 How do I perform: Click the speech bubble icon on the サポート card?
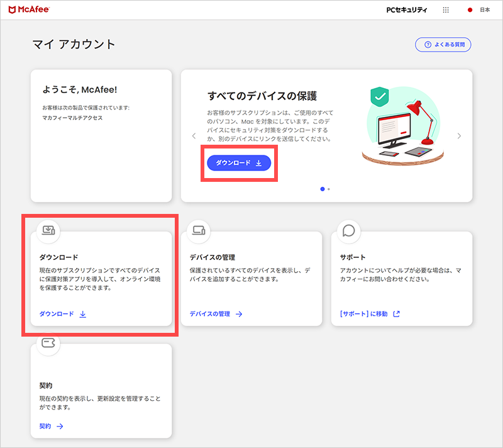348,230
